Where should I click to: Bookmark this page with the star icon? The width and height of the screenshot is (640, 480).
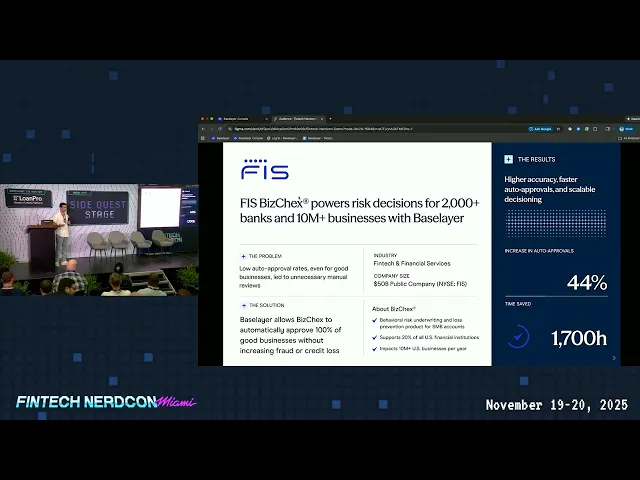point(558,129)
